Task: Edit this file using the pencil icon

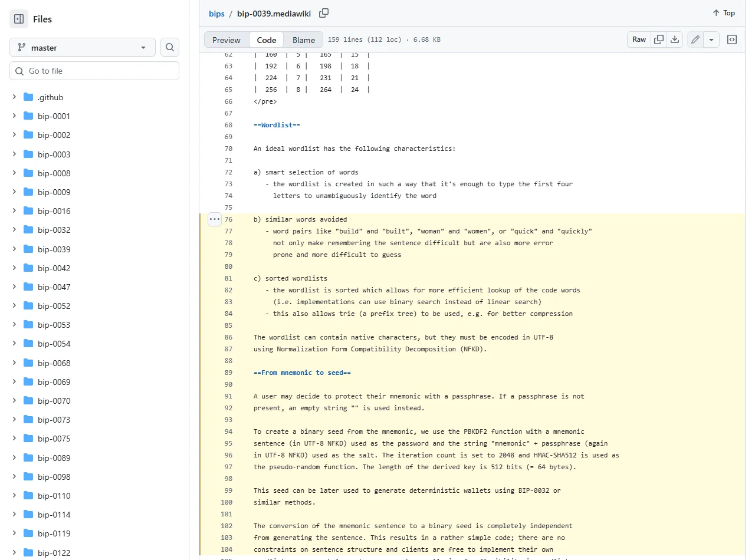Action: (x=695, y=39)
